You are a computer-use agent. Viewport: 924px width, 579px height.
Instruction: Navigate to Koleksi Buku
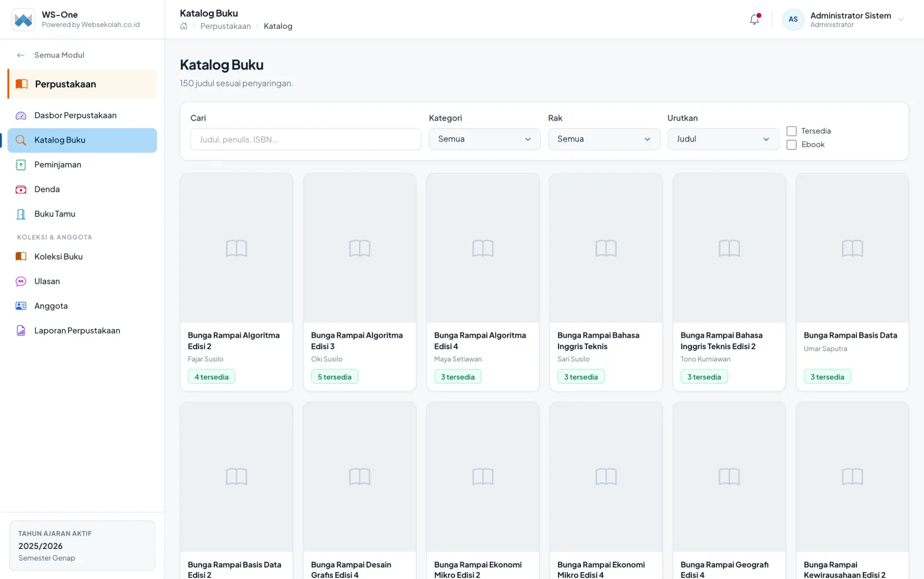click(x=82, y=257)
